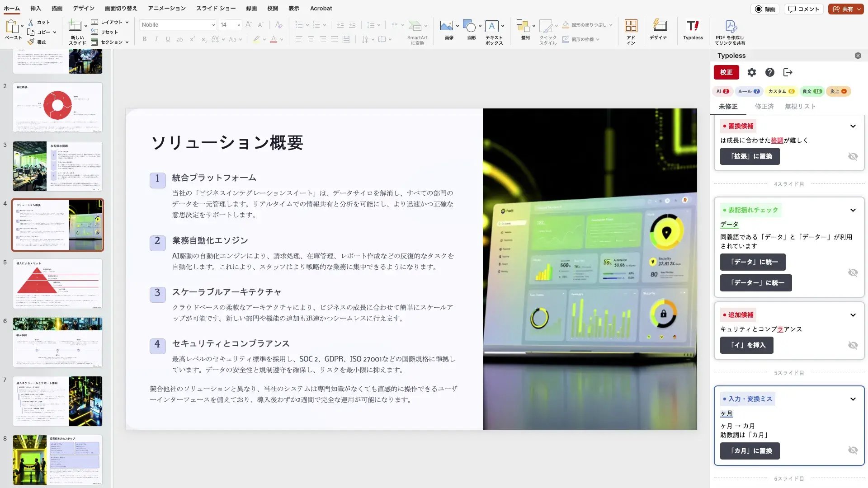Click Typoless logout icon

[788, 72]
